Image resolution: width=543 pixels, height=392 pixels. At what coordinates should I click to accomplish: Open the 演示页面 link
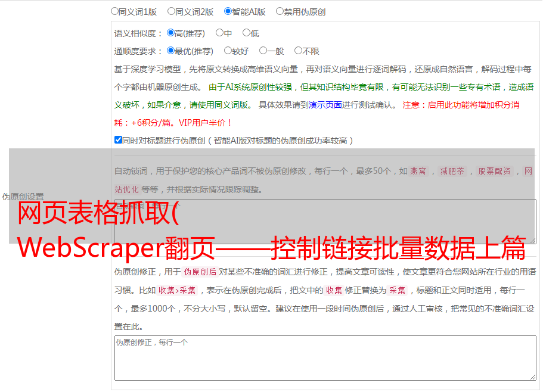click(325, 105)
